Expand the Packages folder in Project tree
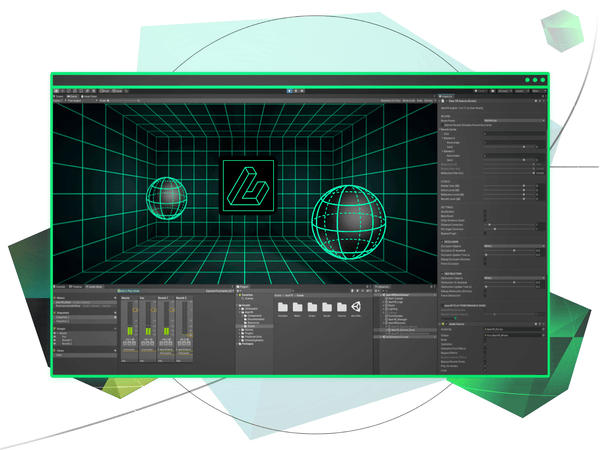 (x=239, y=344)
